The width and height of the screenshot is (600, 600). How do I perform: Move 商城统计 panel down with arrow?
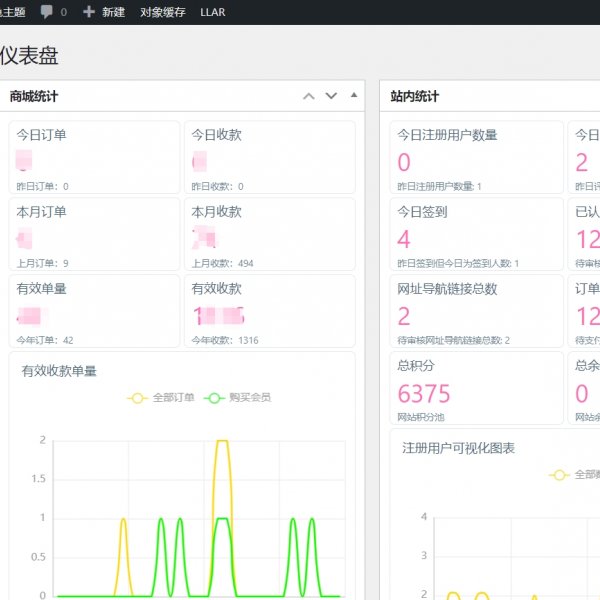click(331, 97)
